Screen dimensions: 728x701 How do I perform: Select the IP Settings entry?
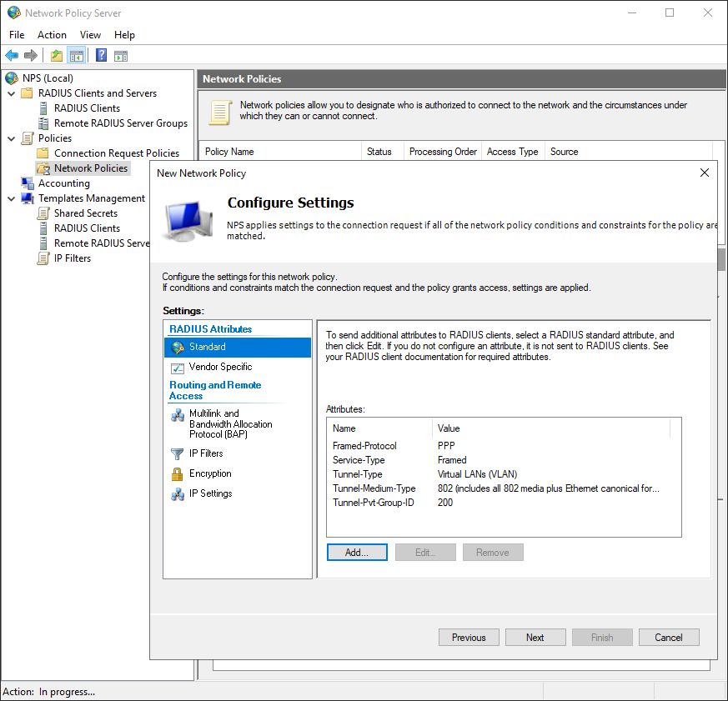[x=238, y=493]
